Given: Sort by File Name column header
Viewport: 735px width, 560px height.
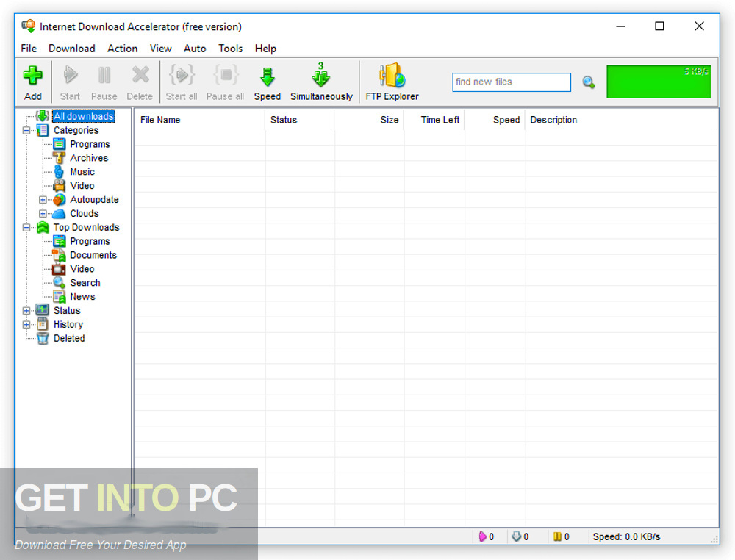Looking at the screenshot, I should 200,120.
